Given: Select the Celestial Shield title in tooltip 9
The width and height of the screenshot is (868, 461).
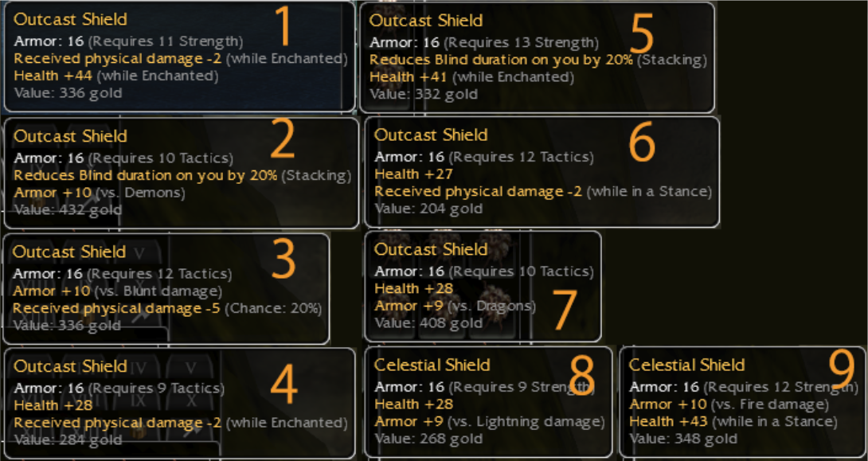Looking at the screenshot, I should (686, 365).
